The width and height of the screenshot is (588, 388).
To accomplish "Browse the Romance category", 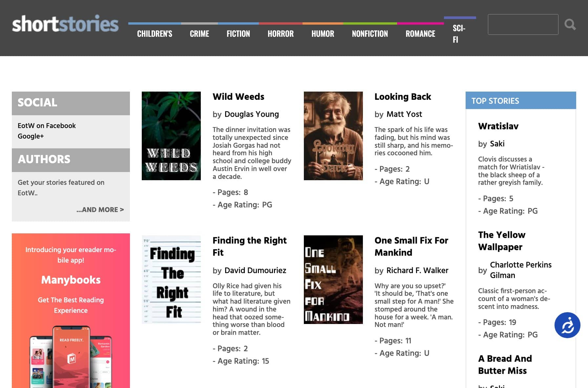I will [420, 34].
